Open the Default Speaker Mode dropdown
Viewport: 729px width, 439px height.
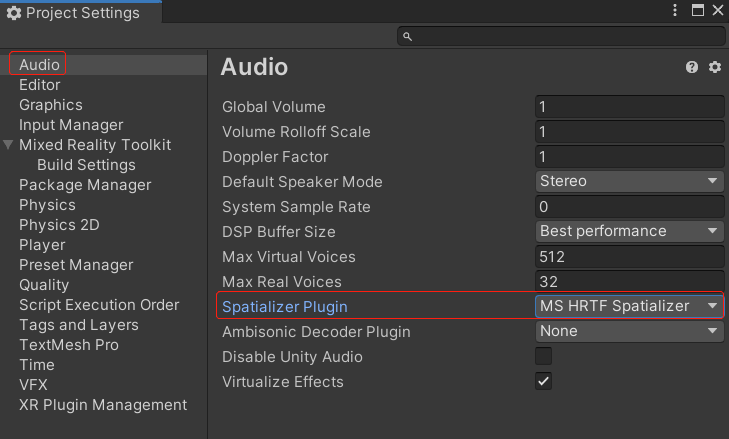[x=629, y=181]
